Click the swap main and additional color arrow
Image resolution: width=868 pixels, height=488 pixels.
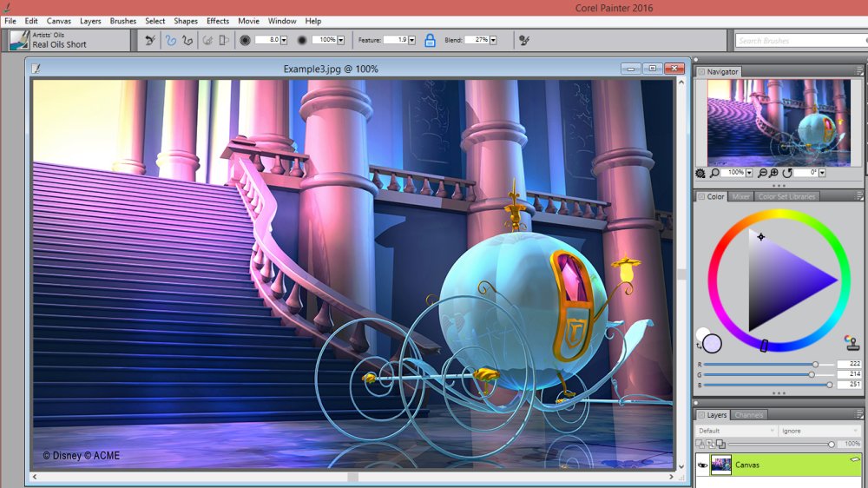699,346
